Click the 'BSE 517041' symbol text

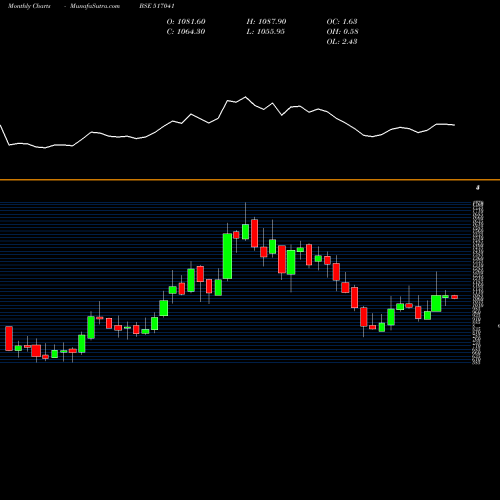(157, 6)
